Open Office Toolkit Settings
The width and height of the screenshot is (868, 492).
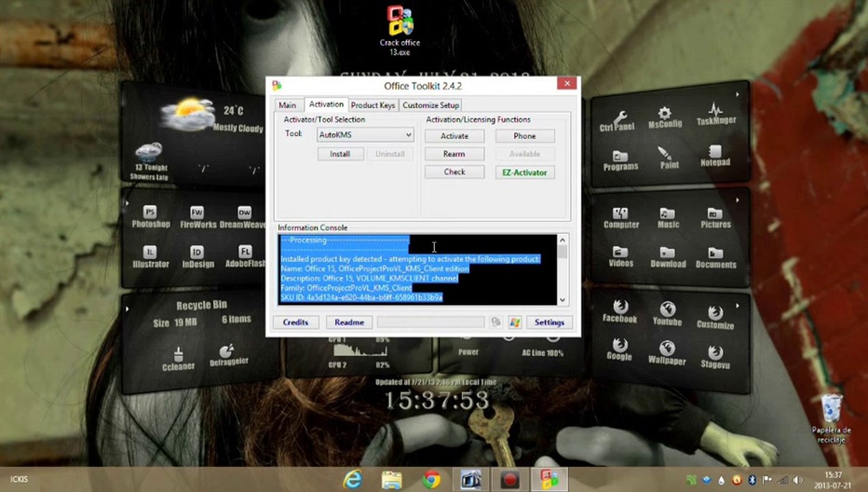coord(550,322)
